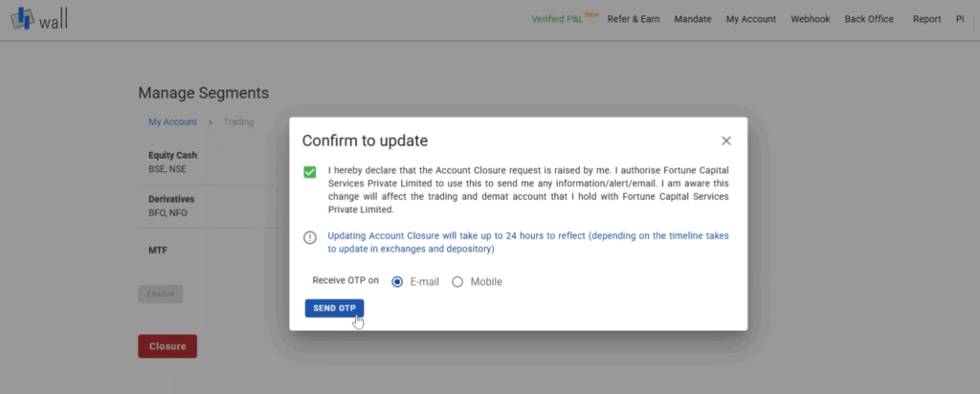
Task: Uncheck the account closure declaration checkbox
Action: pos(309,172)
